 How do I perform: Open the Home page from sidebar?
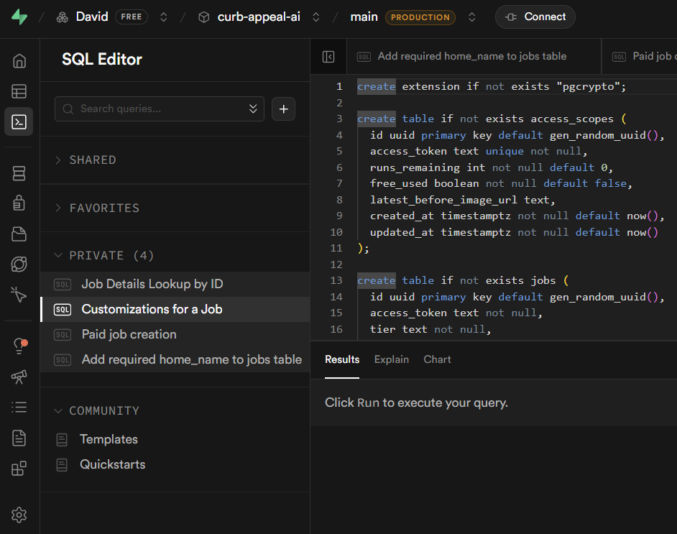point(19,61)
